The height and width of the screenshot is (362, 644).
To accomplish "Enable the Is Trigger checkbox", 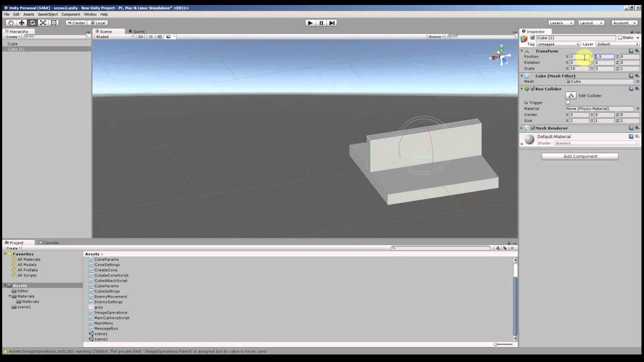I will (x=568, y=103).
